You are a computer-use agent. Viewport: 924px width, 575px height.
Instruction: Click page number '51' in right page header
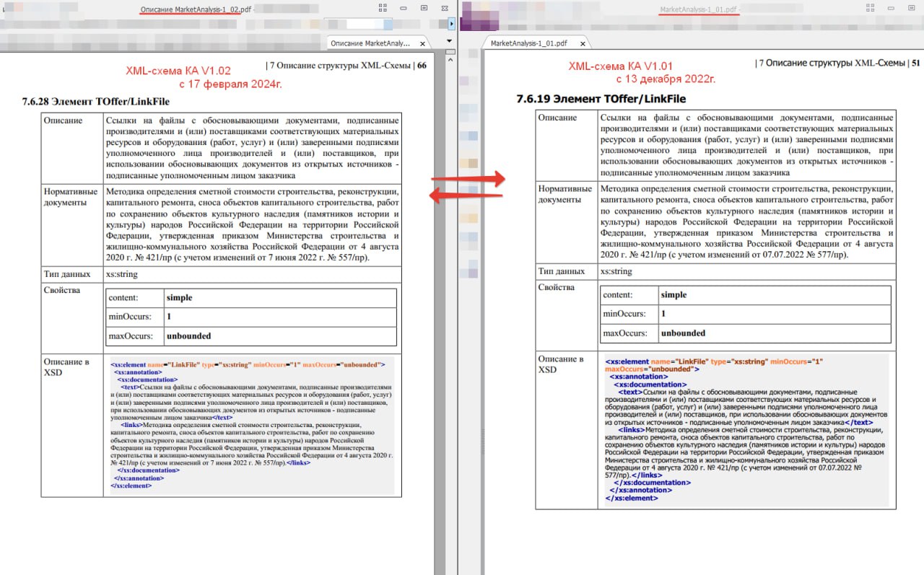click(915, 63)
